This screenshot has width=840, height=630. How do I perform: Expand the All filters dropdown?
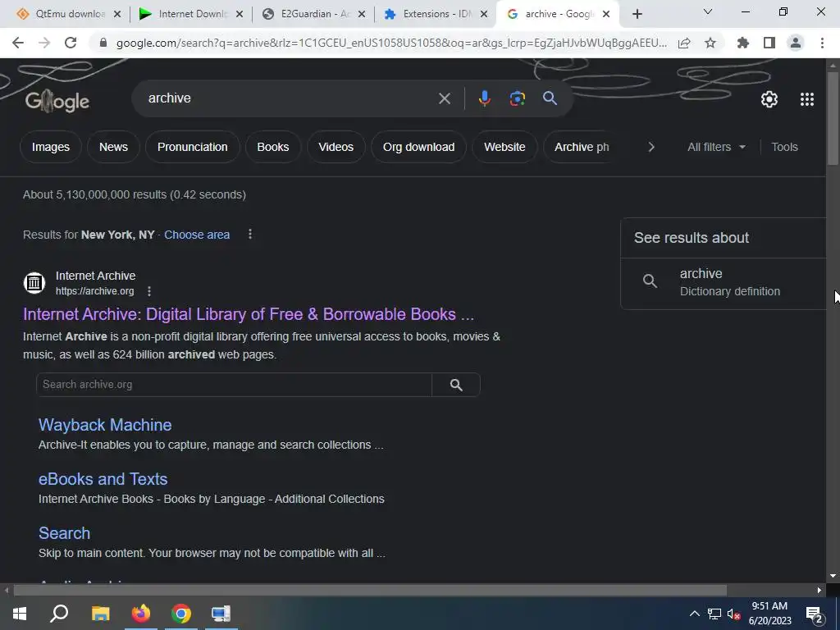pyautogui.click(x=715, y=147)
